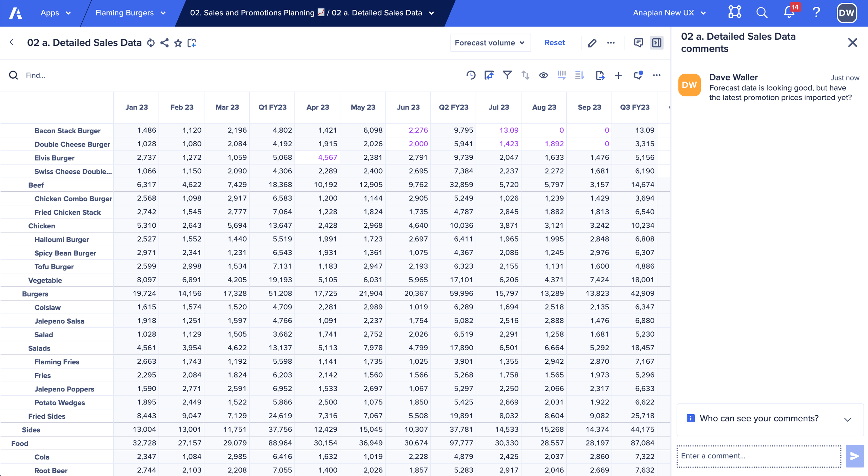
Task: Click the sync/refresh icon next to page title
Action: [151, 42]
